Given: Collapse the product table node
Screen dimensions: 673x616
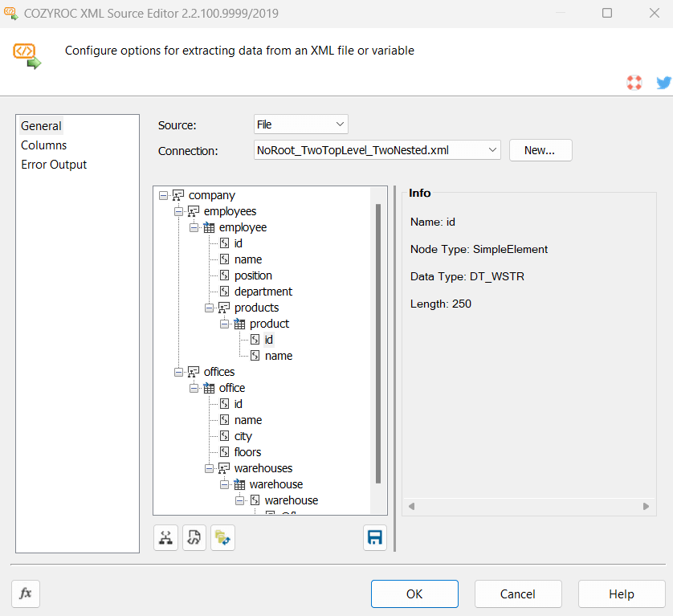Looking at the screenshot, I should 225,324.
